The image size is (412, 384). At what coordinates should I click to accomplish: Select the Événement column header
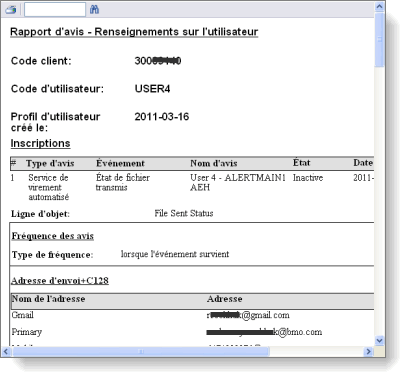point(120,163)
